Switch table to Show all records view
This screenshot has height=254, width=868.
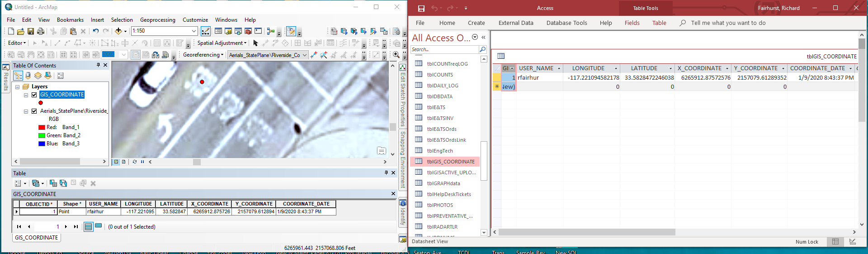pos(89,226)
